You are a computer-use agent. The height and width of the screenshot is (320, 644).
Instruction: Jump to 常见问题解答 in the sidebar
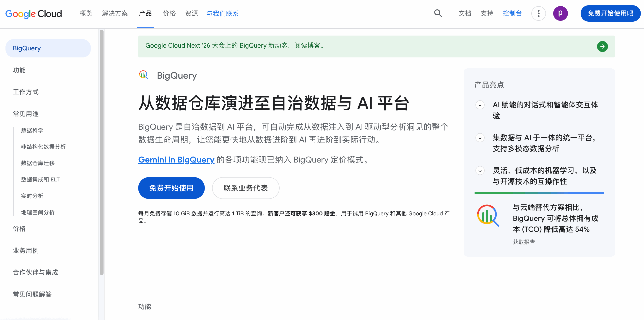point(32,294)
